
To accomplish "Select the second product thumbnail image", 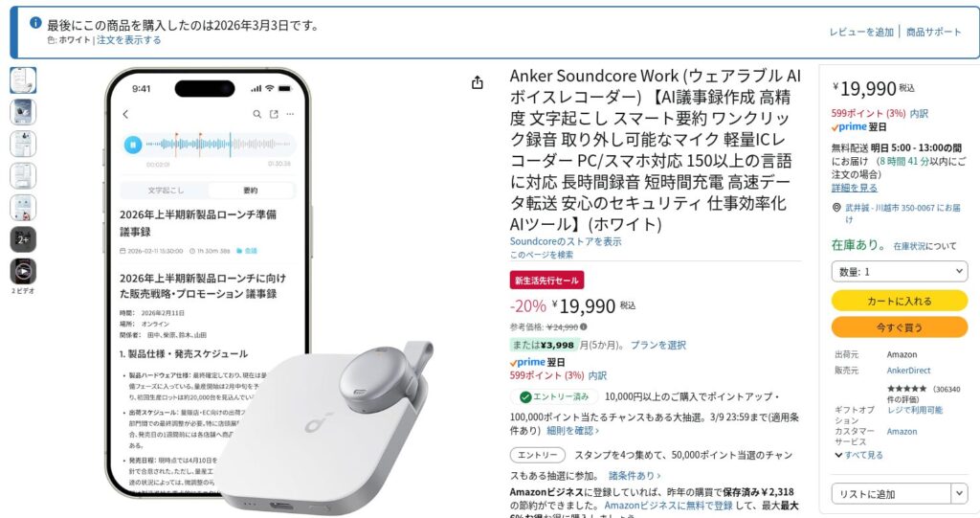I will (x=23, y=112).
